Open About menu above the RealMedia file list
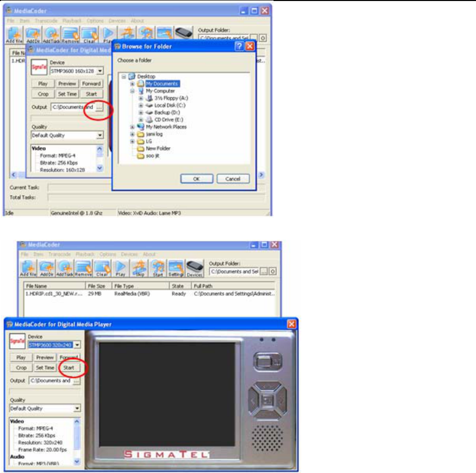The image size is (476, 473). [149, 254]
